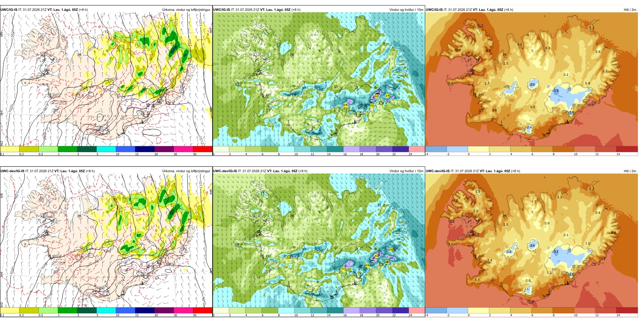Click the dark green 3–5 swatch in UWC-dev precipitation legend
The width and height of the screenshot is (644, 322).
pyautogui.click(x=87, y=310)
